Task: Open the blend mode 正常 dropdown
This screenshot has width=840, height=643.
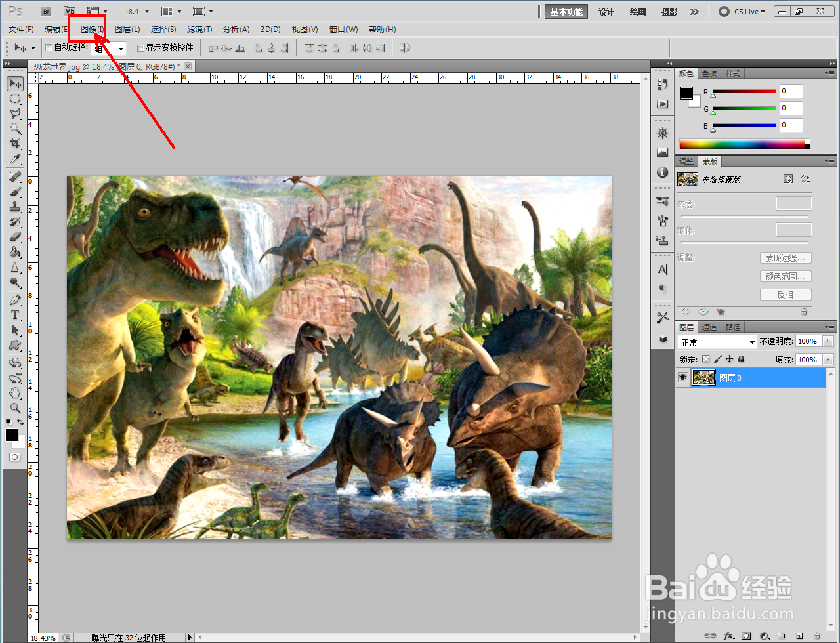Action: click(x=717, y=342)
